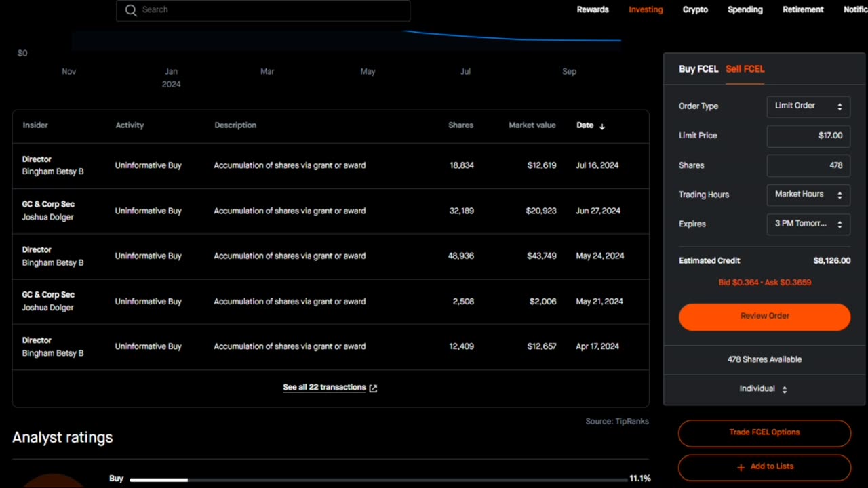This screenshot has width=868, height=488.
Task: Click the 11.1% Buy rating percentage
Action: pos(639,479)
